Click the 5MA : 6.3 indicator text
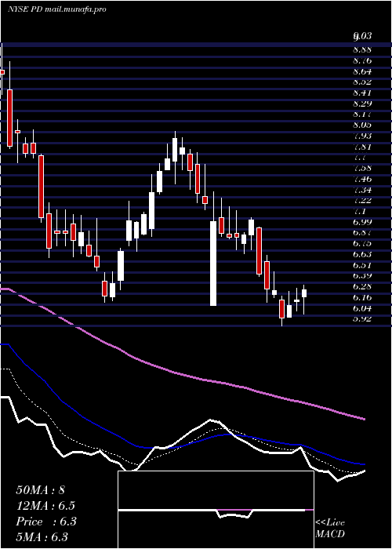 click(x=42, y=537)
